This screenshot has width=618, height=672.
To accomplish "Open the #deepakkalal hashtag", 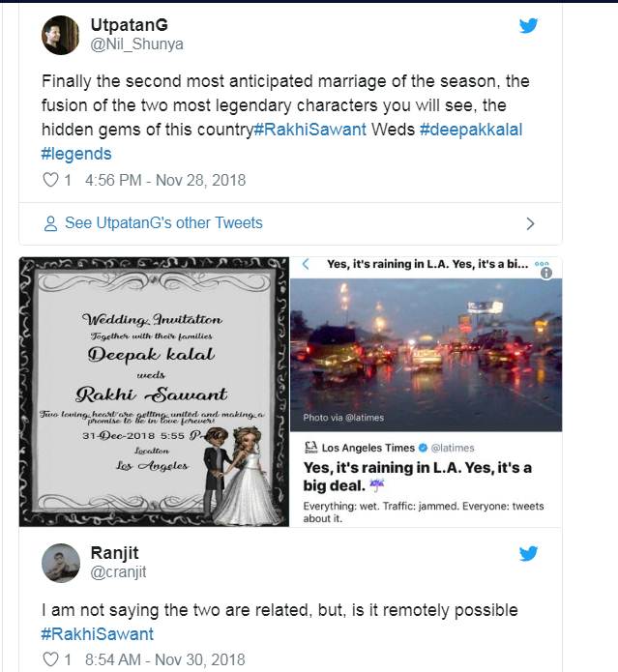I will [x=470, y=130].
